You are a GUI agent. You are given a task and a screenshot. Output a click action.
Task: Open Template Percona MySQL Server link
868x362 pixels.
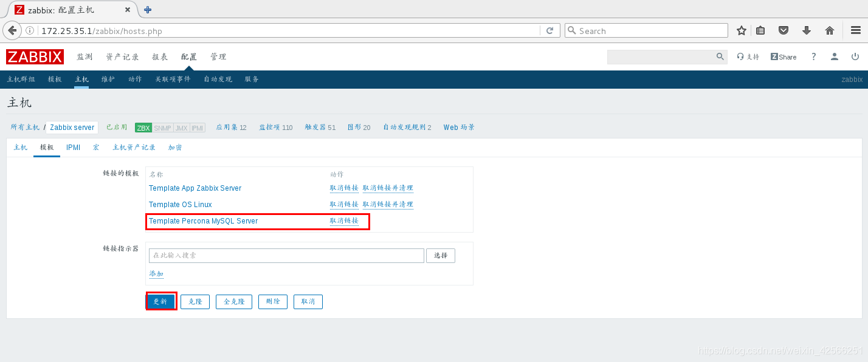pyautogui.click(x=203, y=221)
